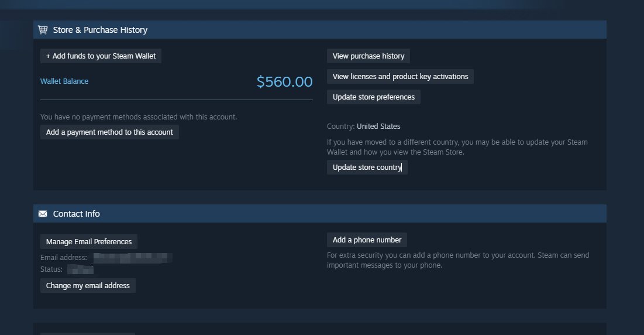Select the Store & Purchase History heading
The width and height of the screenshot is (644, 335).
[x=100, y=30]
